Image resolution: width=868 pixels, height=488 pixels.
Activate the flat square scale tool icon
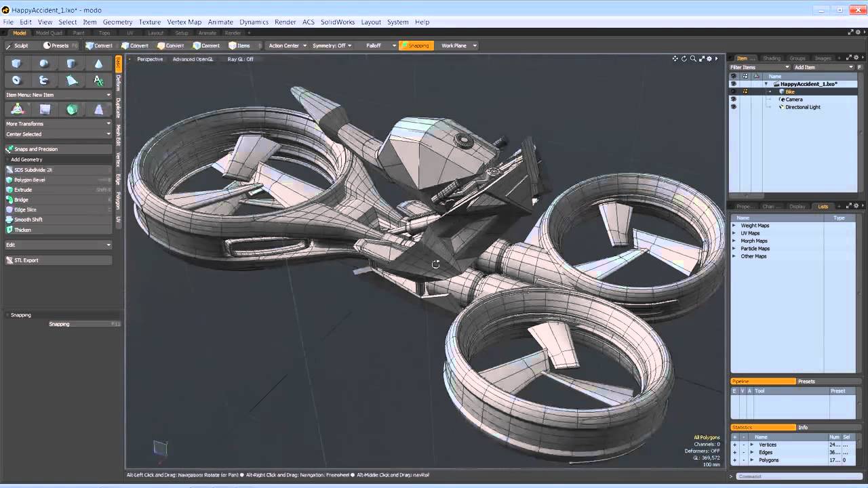[x=45, y=109]
